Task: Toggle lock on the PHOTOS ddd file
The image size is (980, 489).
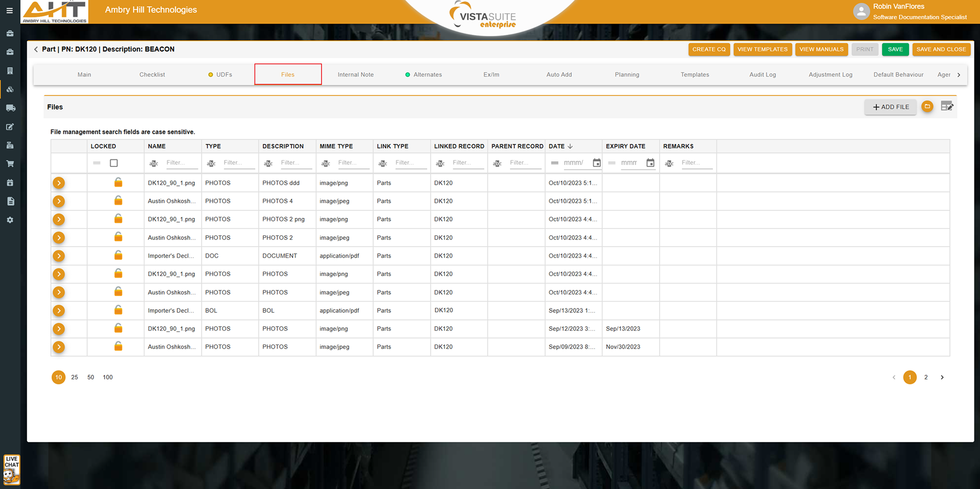Action: pyautogui.click(x=118, y=182)
